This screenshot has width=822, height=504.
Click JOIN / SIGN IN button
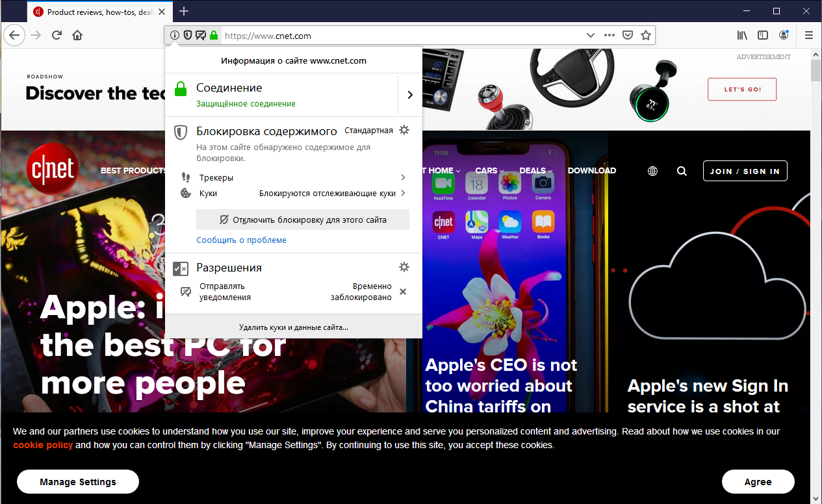click(x=745, y=171)
